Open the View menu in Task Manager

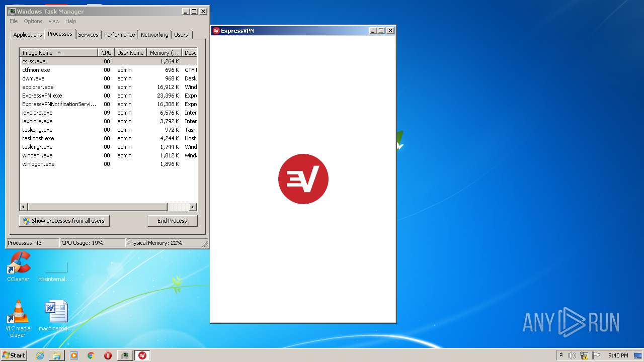(54, 21)
